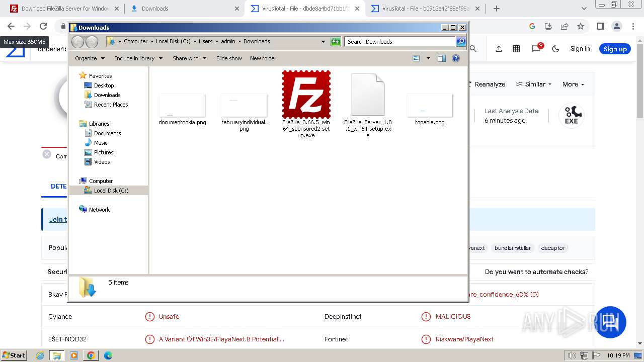
Task: Change view icon in Explorer toolbar
Action: coord(416,58)
